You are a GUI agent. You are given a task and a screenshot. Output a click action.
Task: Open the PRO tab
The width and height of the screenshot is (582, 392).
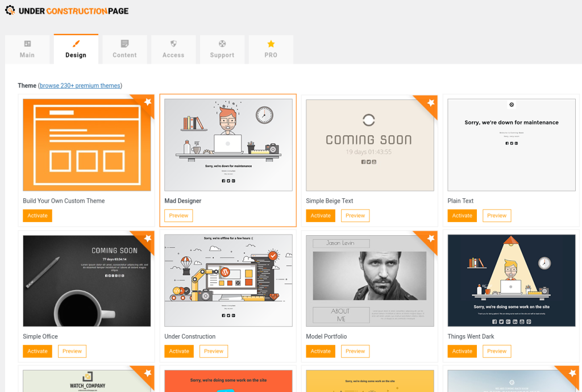(271, 49)
